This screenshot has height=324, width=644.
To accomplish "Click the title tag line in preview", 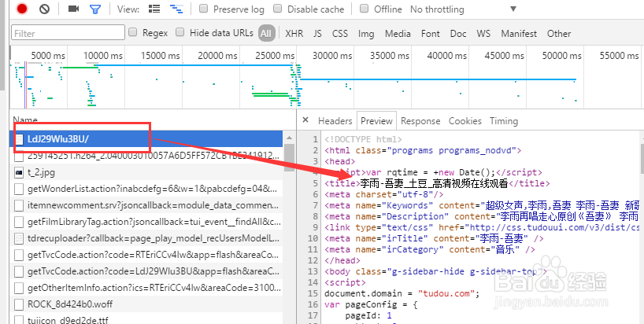I will click(437, 183).
